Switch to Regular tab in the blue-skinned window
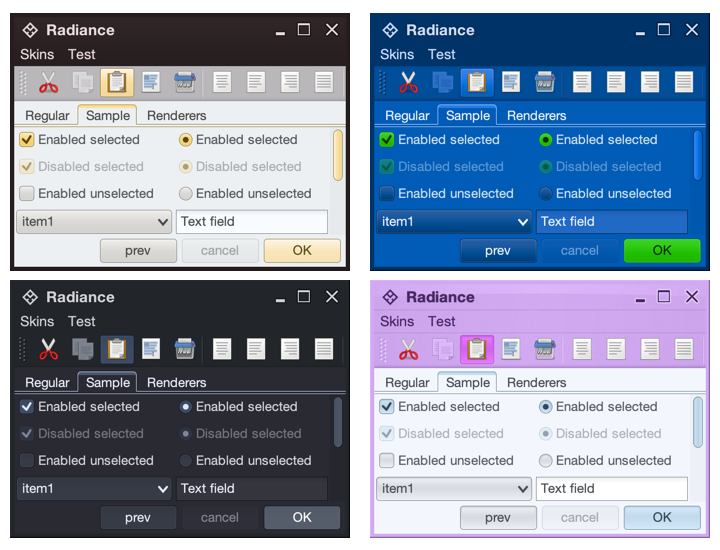Image resolution: width=720 pixels, height=550 pixels. [x=407, y=116]
